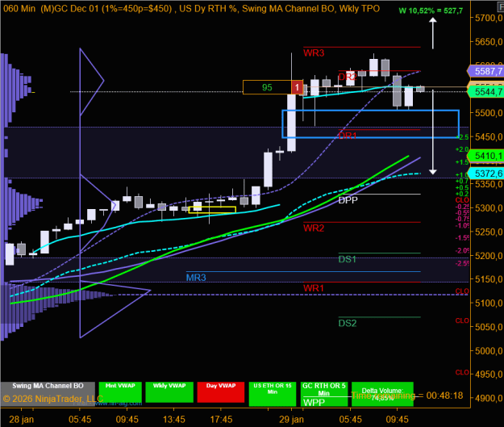Toggle the red Day VWAP button
The width and height of the screenshot is (504, 427).
(x=221, y=392)
